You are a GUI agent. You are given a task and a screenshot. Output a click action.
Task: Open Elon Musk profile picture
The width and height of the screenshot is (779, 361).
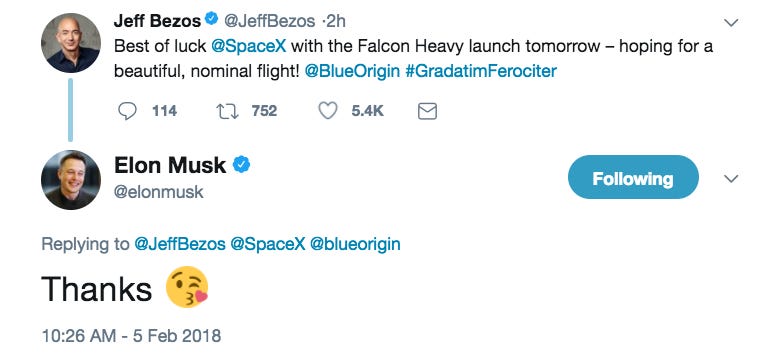pyautogui.click(x=71, y=180)
